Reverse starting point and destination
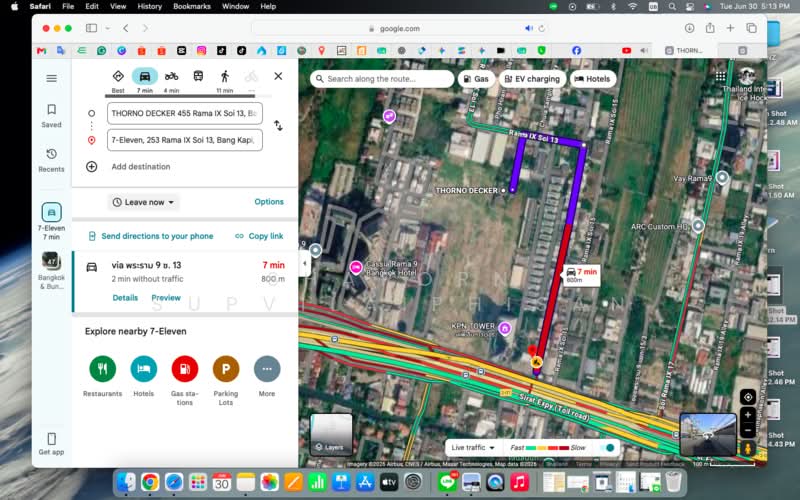Screen dimensions: 800x500 278,126
